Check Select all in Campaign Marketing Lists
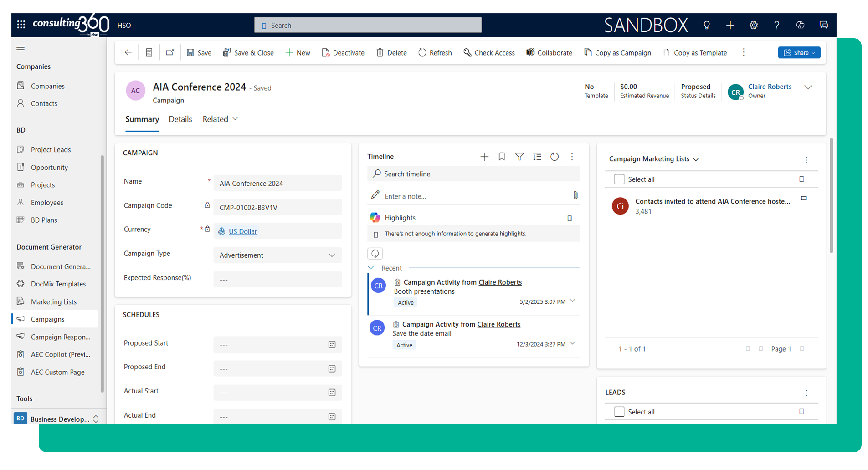 tap(619, 179)
